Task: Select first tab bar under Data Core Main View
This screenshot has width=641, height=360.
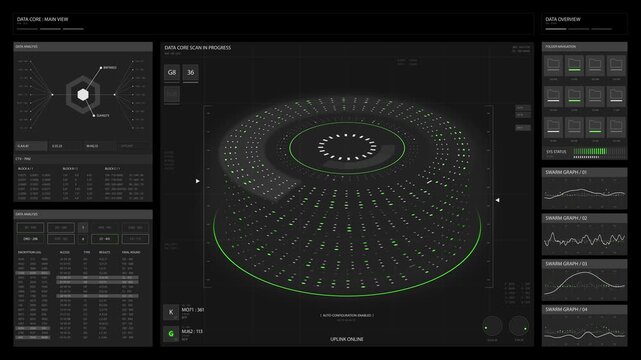Action: point(27,29)
